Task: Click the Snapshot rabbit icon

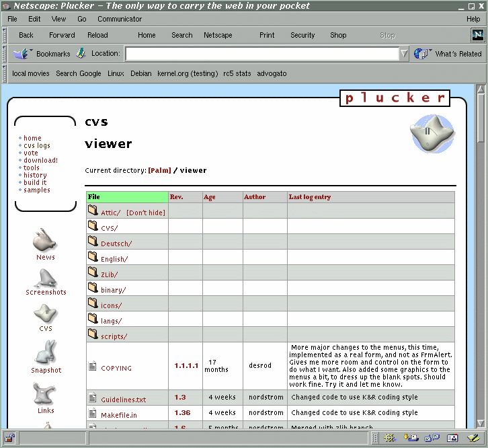Action: coord(46,352)
